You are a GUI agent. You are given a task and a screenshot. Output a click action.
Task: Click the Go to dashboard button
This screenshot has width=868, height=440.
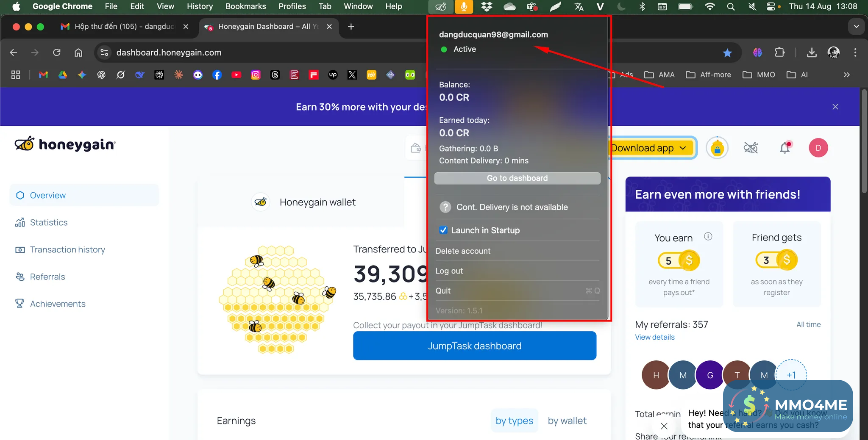517,178
